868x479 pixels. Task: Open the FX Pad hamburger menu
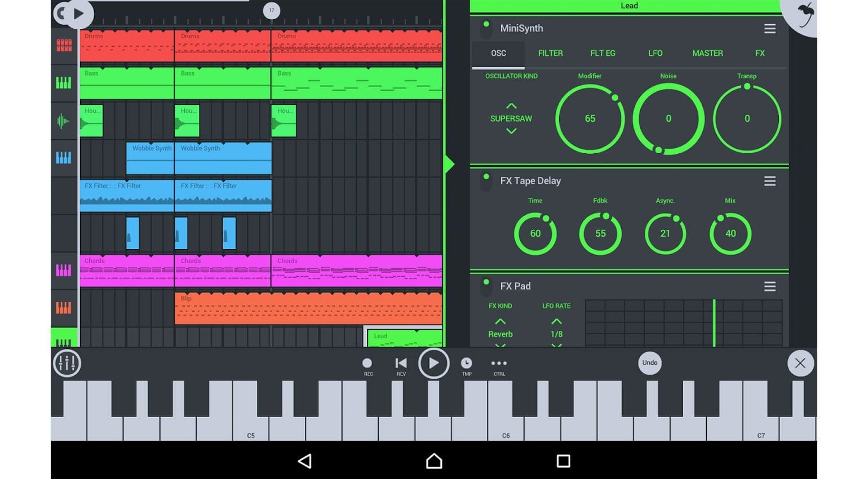(769, 287)
